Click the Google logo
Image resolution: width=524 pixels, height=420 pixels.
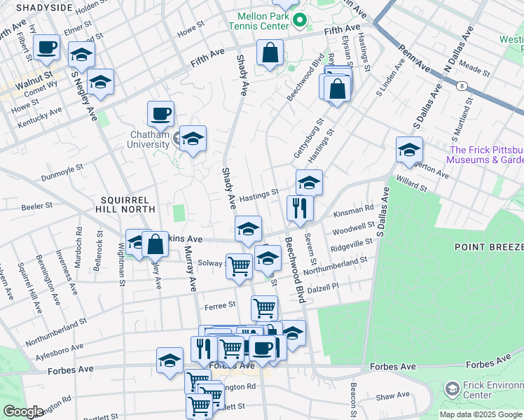23,412
